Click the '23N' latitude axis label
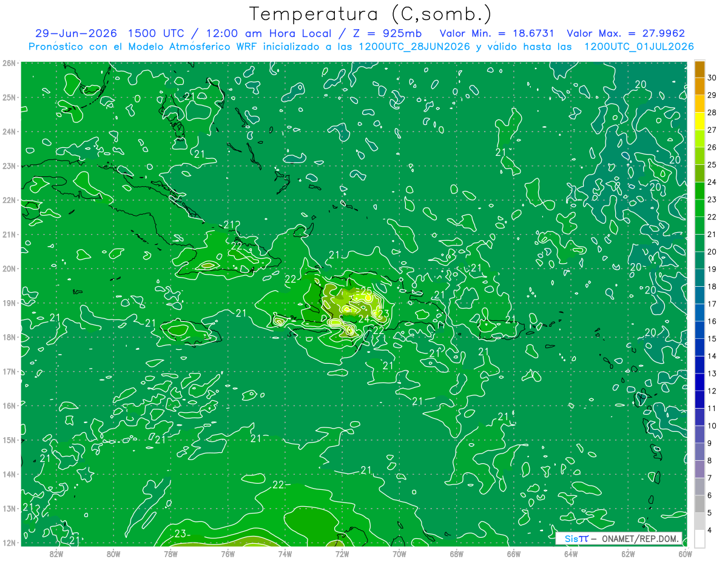The height and width of the screenshot is (562, 728). [x=9, y=166]
